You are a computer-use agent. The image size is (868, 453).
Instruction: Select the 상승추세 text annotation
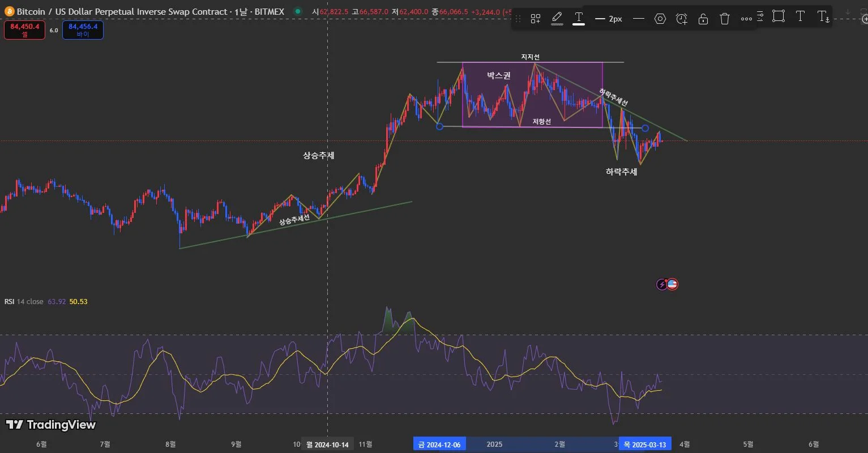coord(319,156)
